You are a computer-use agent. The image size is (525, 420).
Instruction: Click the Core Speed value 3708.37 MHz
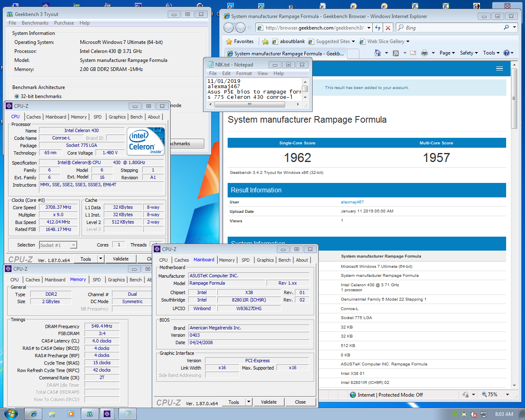click(x=58, y=208)
